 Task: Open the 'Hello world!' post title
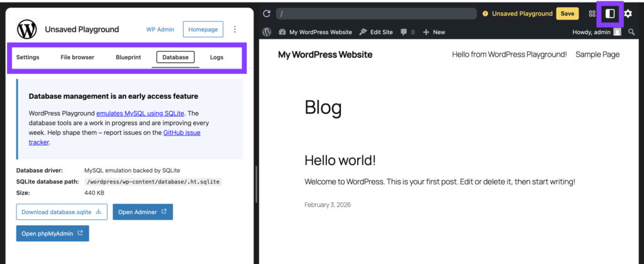pos(340,161)
